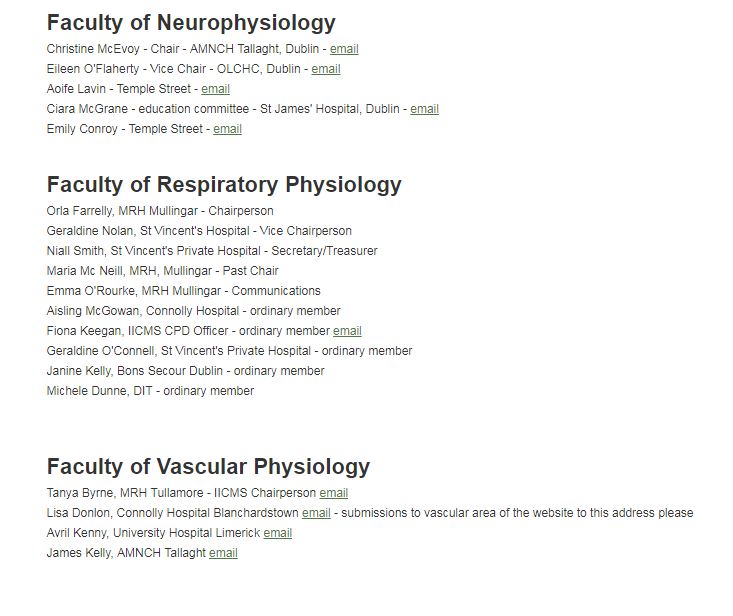The height and width of the screenshot is (616, 733).
Task: Select Emma O'Rourke Communications entry
Action: point(183,291)
